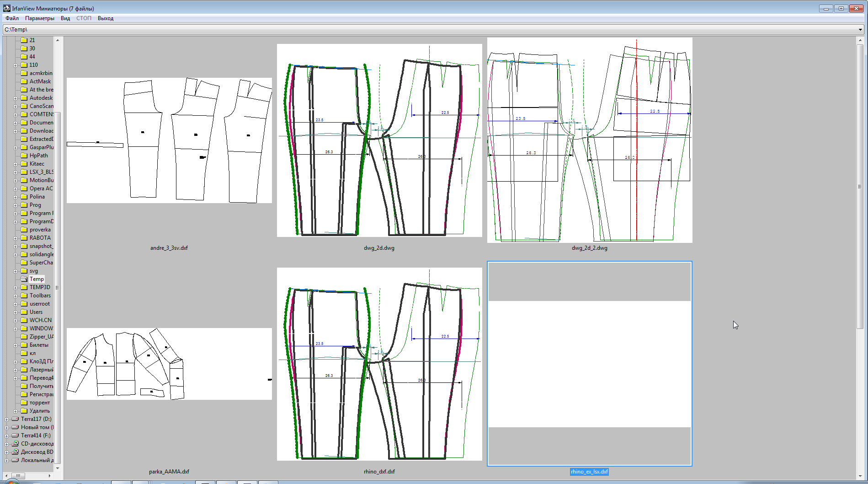
Task: Click the Polina folder icon
Action: pos(24,197)
